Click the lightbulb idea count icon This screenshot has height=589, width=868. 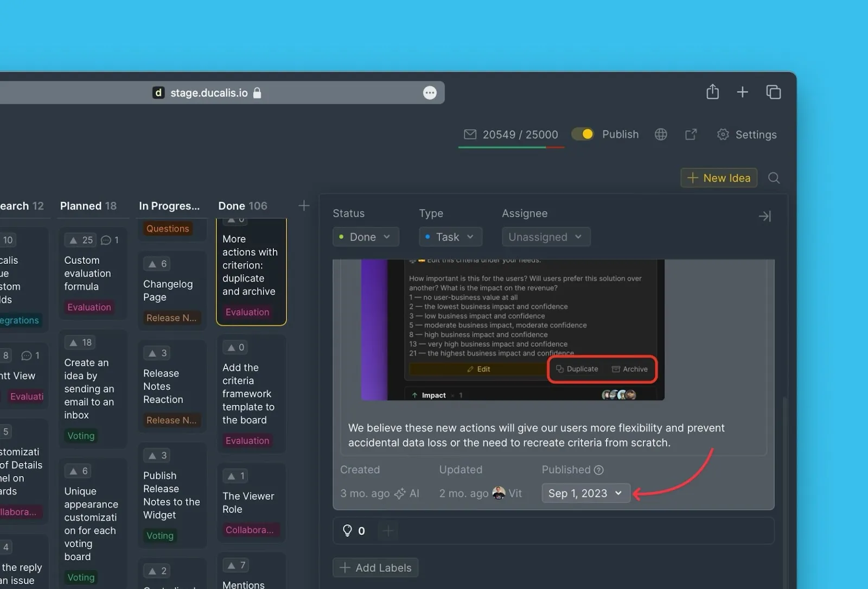(347, 530)
